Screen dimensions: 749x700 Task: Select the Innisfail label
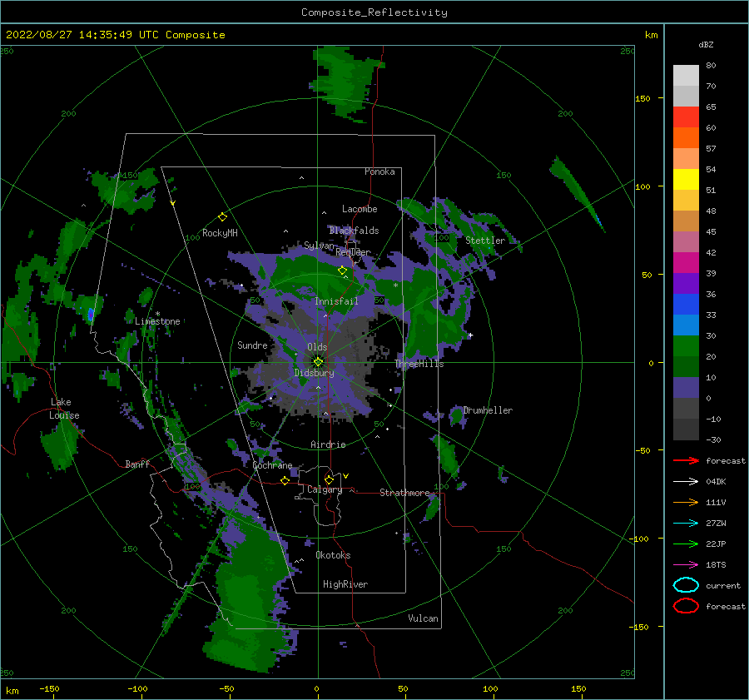(x=336, y=301)
